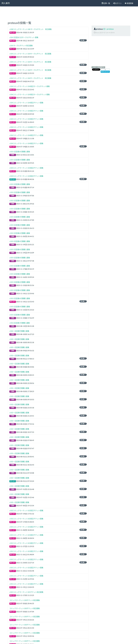
Task: Click the B! Bookmark button
Action: pos(105,72)
